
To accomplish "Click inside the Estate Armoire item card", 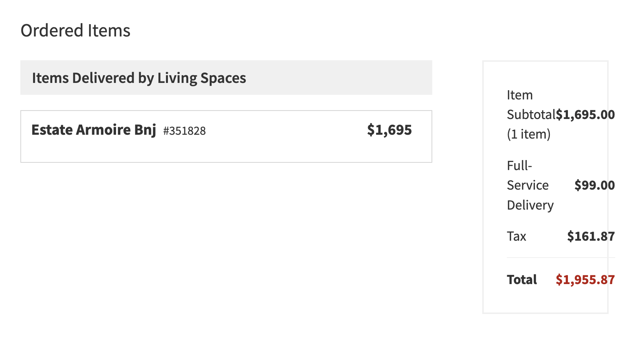I will (x=226, y=137).
